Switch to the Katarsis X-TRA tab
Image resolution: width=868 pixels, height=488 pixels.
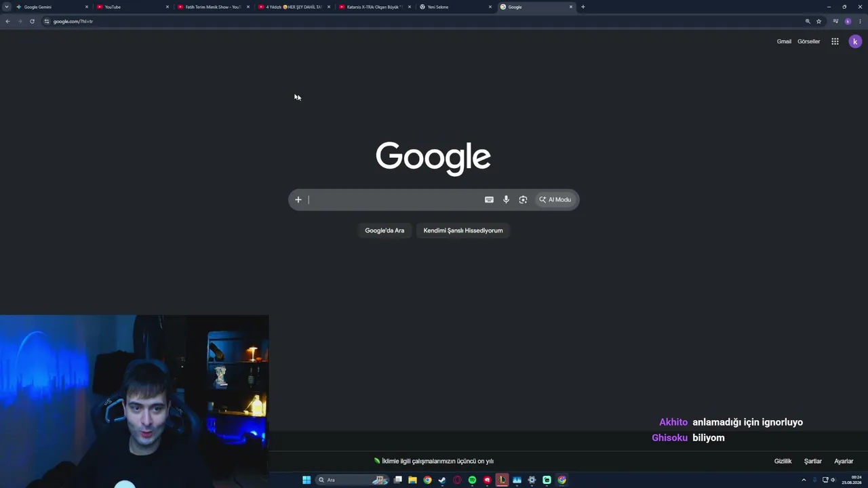coord(375,7)
